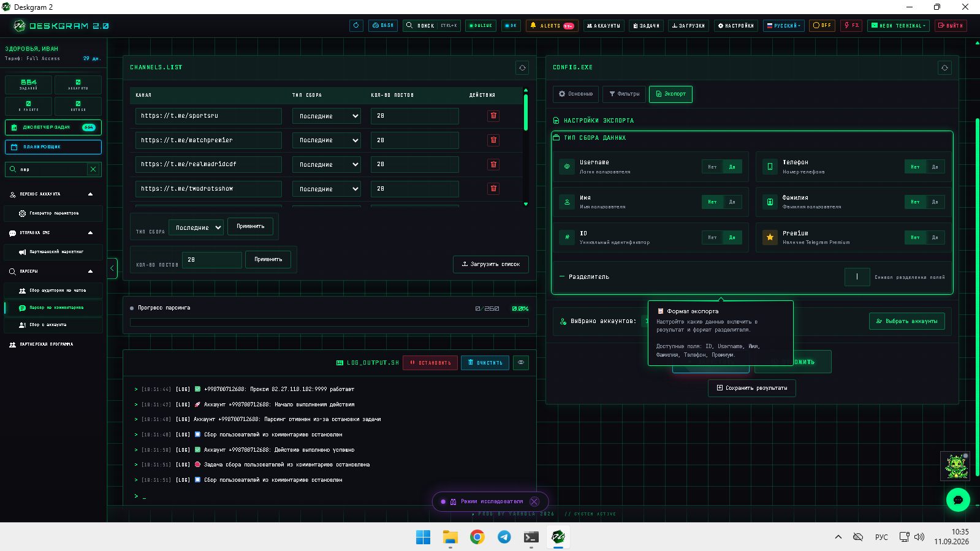
Task: Click the refresh icon in top toolbar
Action: tap(356, 26)
